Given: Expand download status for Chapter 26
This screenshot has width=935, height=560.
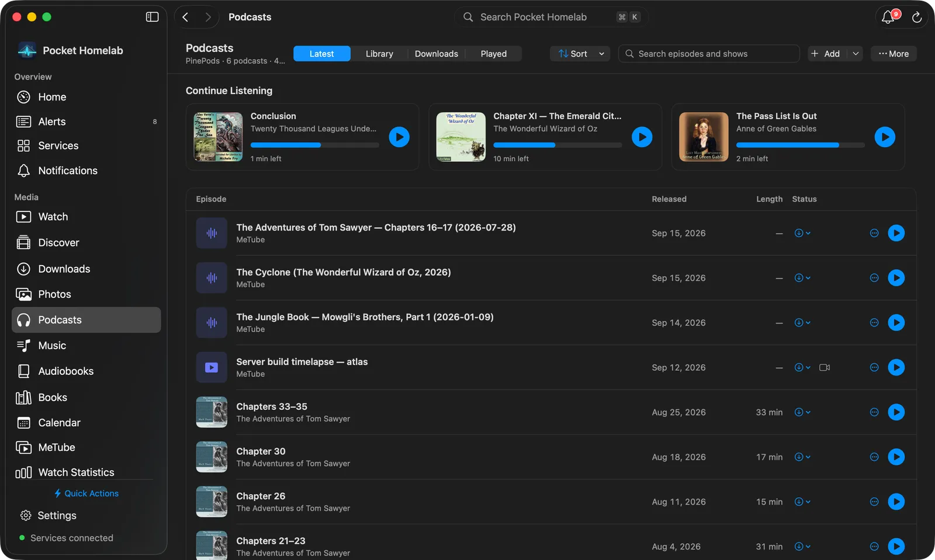Looking at the screenshot, I should [x=802, y=502].
